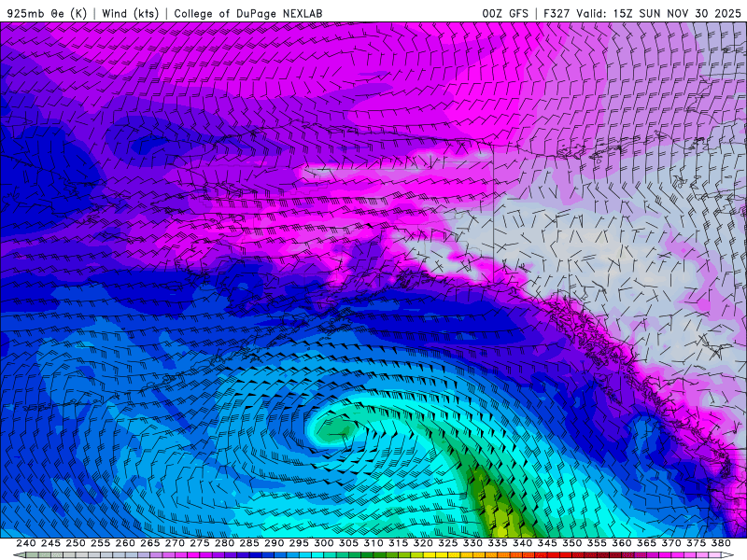Click the 250 value on the color scale
Viewport: 747px width, 560px height.
tap(76, 543)
